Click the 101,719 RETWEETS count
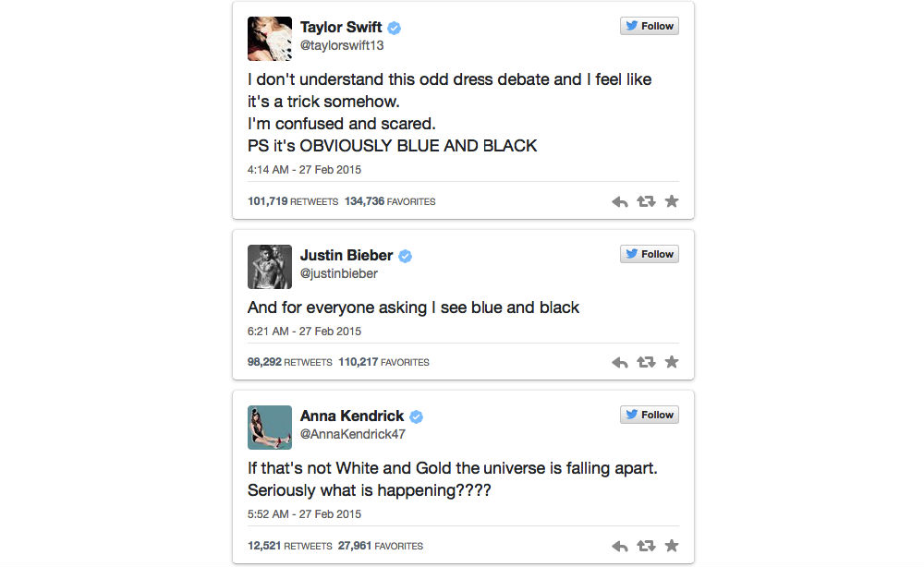The height and width of the screenshot is (567, 924). (295, 201)
